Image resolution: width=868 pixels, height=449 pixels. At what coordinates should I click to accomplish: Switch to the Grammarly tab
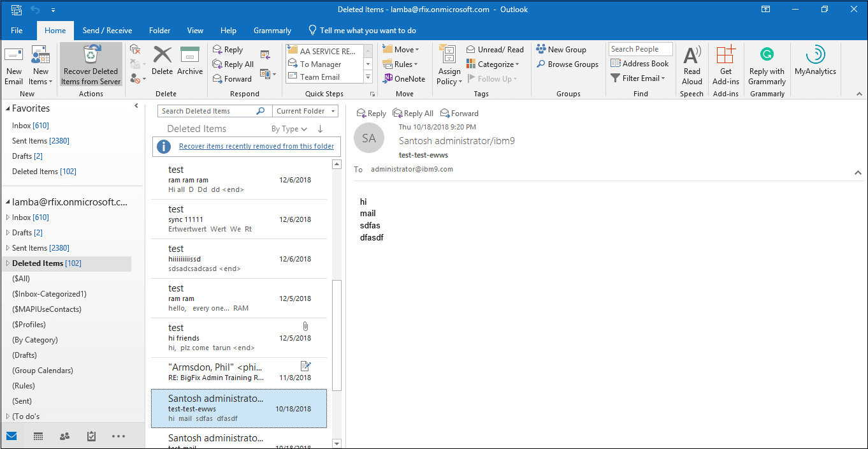pyautogui.click(x=272, y=31)
